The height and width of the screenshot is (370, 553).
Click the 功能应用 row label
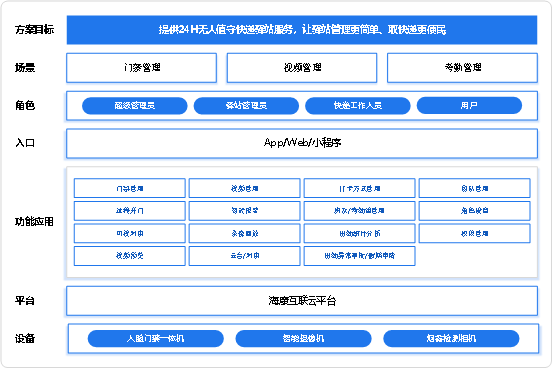[x=34, y=222]
